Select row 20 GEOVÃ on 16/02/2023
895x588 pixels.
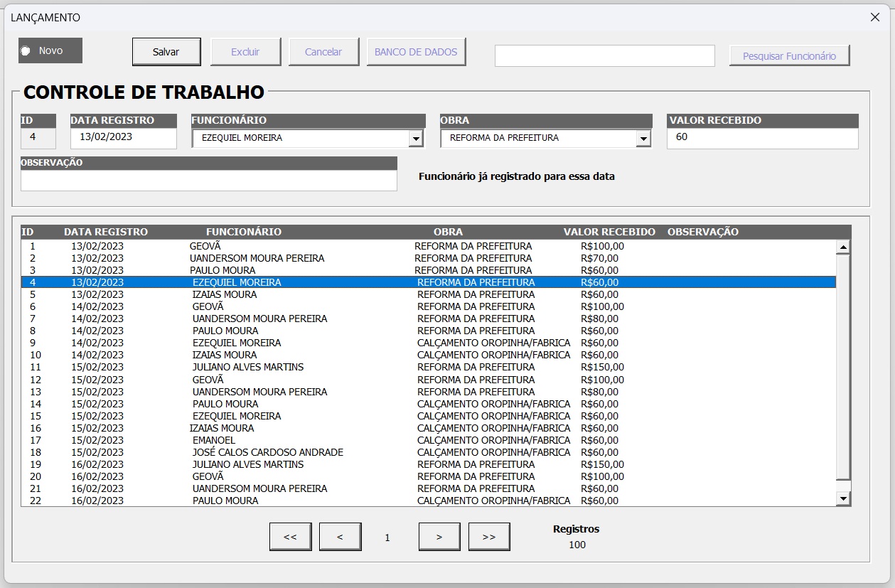pyautogui.click(x=429, y=476)
